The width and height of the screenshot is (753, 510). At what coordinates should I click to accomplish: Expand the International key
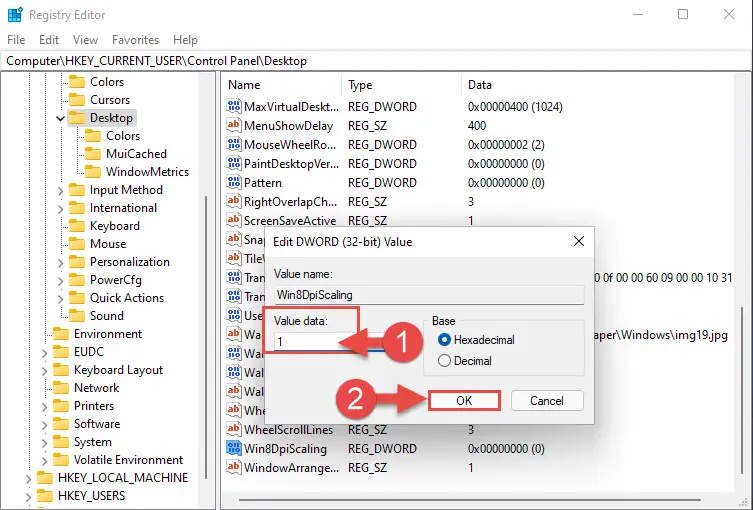click(61, 209)
